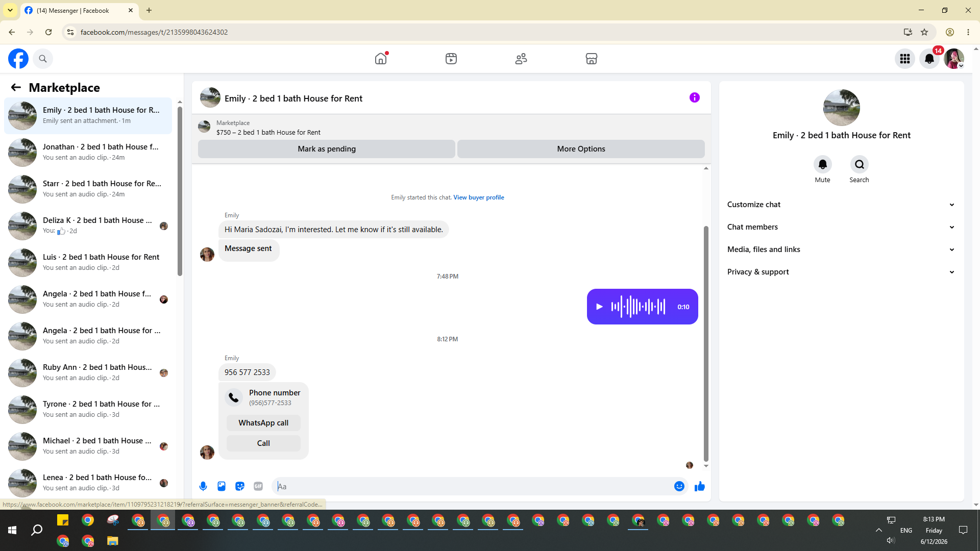
Task: Open the Deliza K conversation
Action: pyautogui.click(x=88, y=226)
